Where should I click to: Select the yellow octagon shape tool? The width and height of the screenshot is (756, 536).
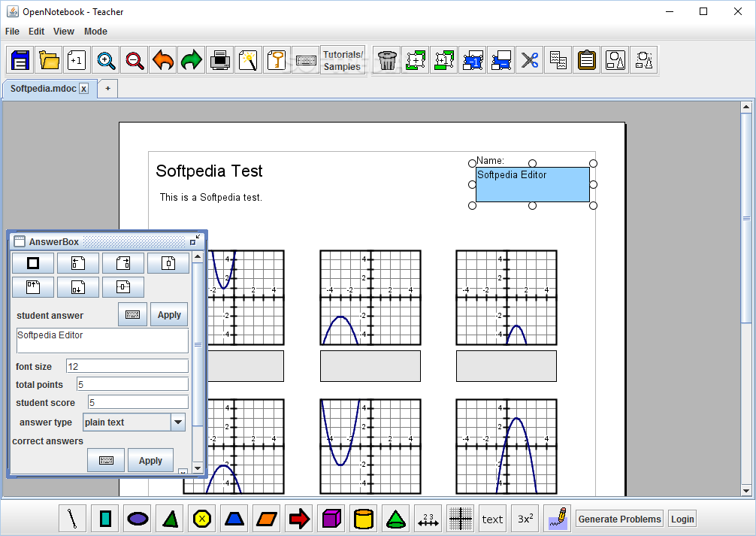201,519
